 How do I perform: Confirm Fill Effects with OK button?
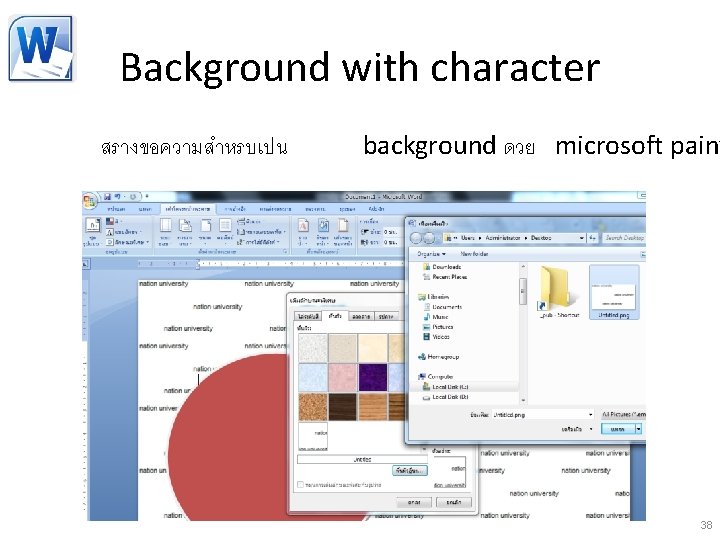click(414, 502)
